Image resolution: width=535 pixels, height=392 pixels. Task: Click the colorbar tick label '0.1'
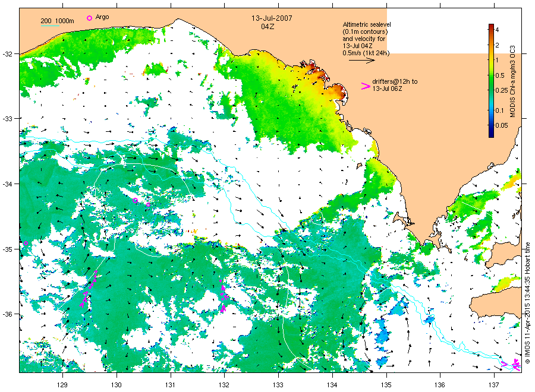(x=499, y=110)
